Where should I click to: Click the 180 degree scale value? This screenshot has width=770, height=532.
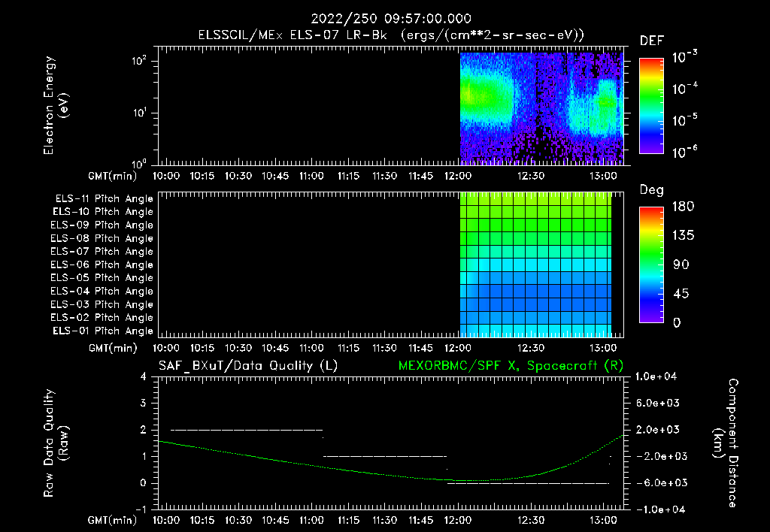click(x=683, y=206)
